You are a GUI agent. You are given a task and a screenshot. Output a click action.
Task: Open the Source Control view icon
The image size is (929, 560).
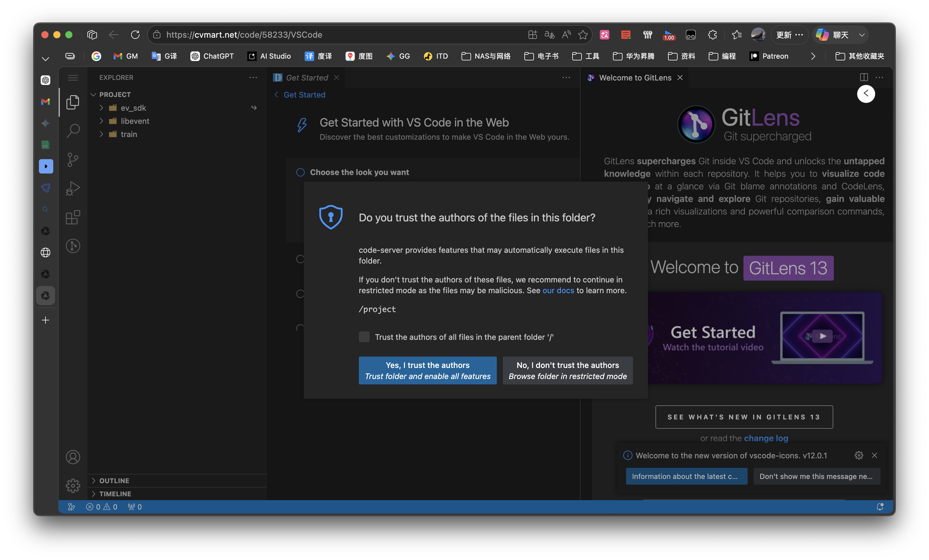[73, 159]
